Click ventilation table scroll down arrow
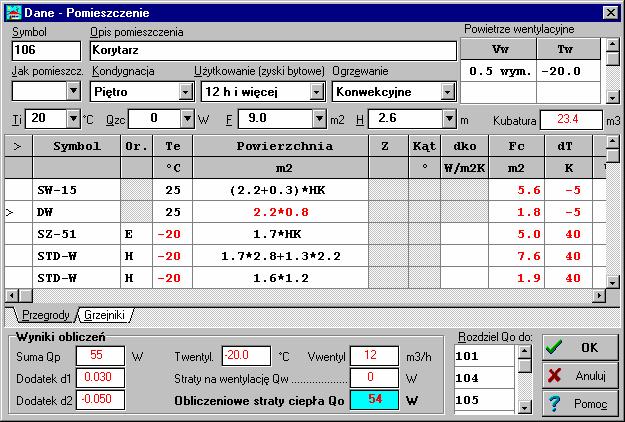Screen dimensions: 625x422 613,97
